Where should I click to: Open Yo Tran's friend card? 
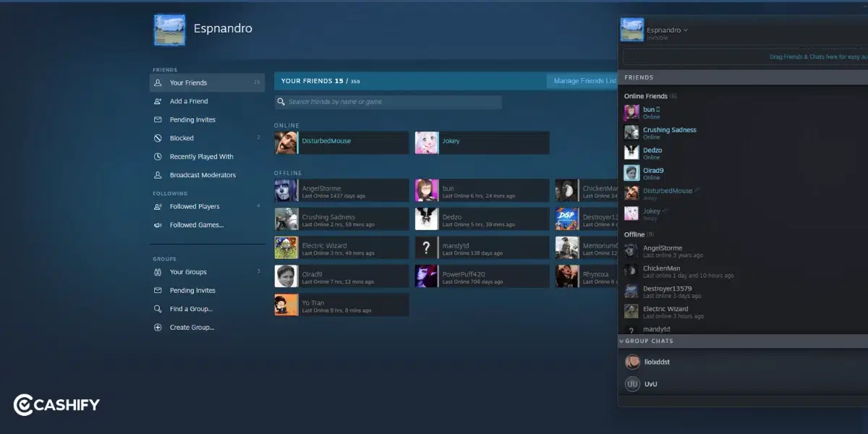tap(341, 305)
